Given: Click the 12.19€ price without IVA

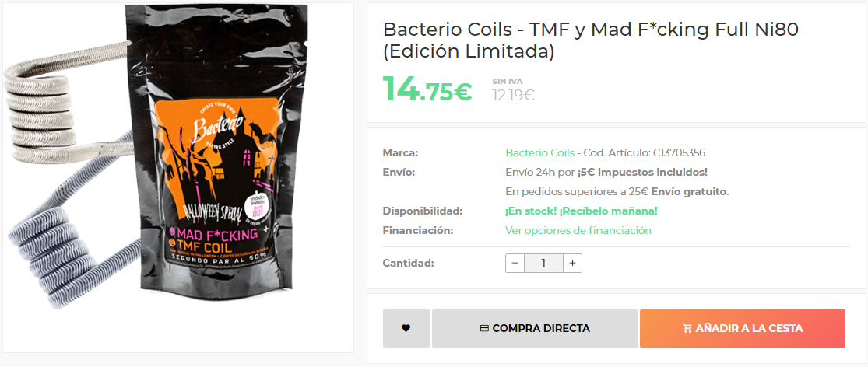Looking at the screenshot, I should [513, 96].
